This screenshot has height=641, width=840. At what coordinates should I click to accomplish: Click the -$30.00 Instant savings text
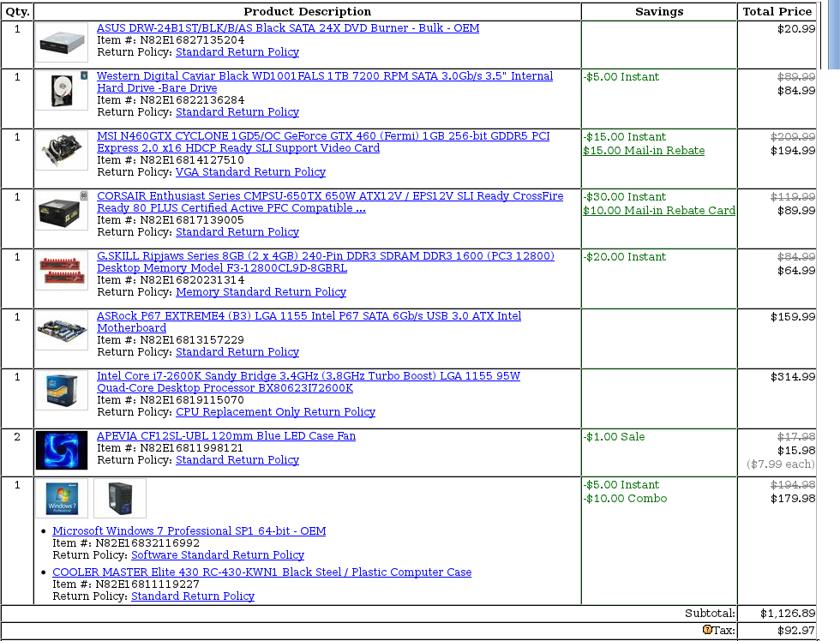[625, 197]
